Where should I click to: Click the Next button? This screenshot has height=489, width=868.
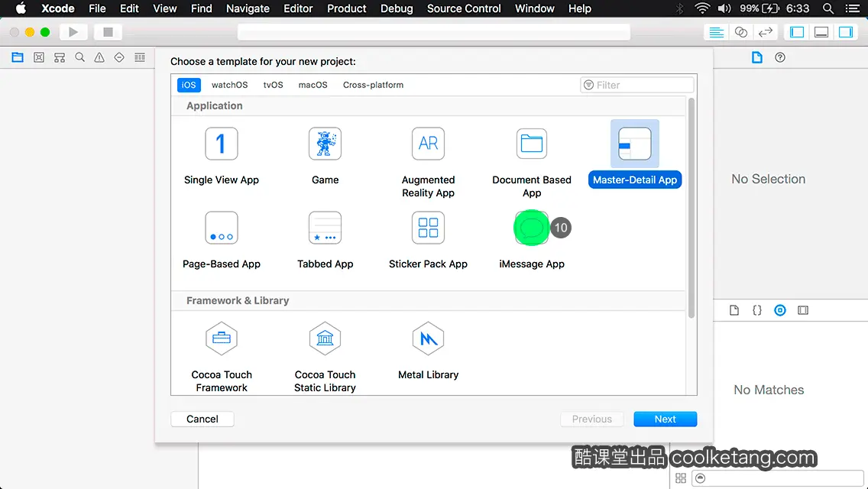click(665, 419)
